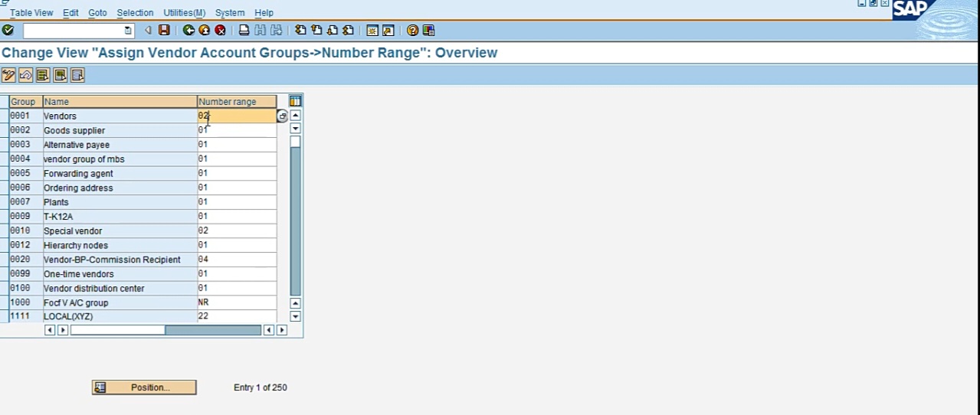
Task: Open table settings icon beside Number range header
Action: (295, 101)
